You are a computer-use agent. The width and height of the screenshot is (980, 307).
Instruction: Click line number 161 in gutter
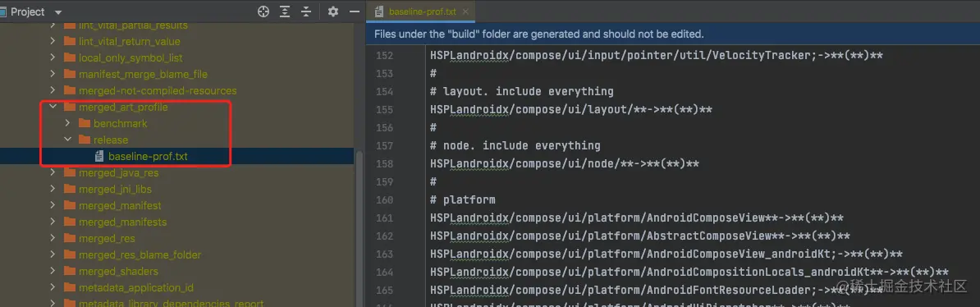385,218
